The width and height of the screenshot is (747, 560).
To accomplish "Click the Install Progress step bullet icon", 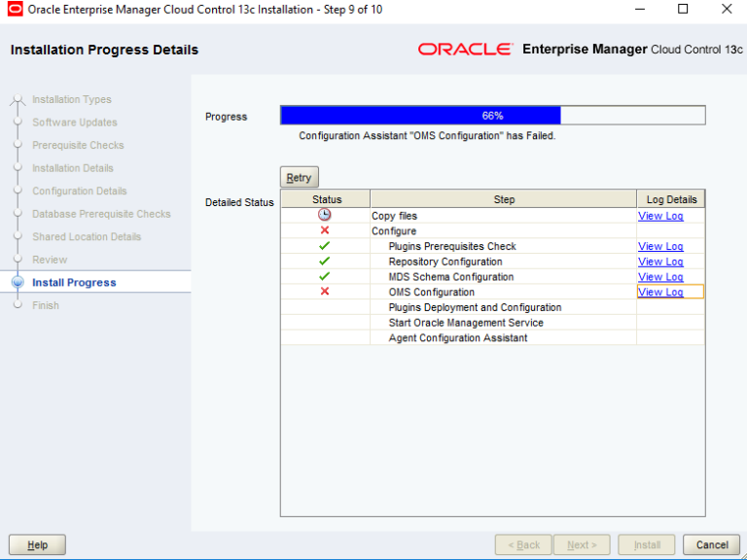I will [17, 282].
